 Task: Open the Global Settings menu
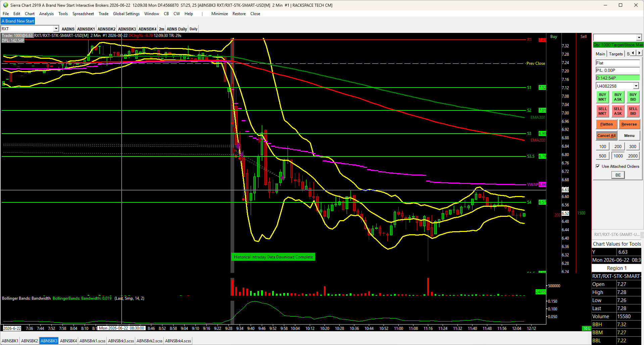coord(126,14)
